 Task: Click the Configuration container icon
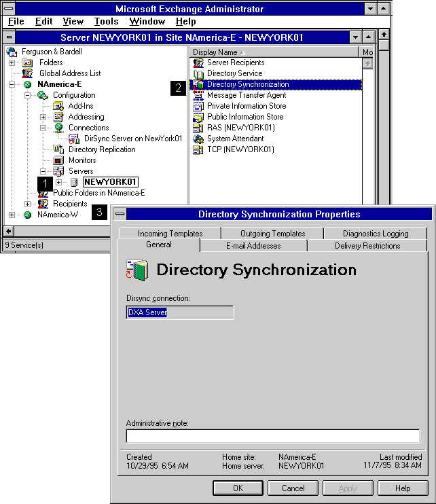pyautogui.click(x=43, y=95)
